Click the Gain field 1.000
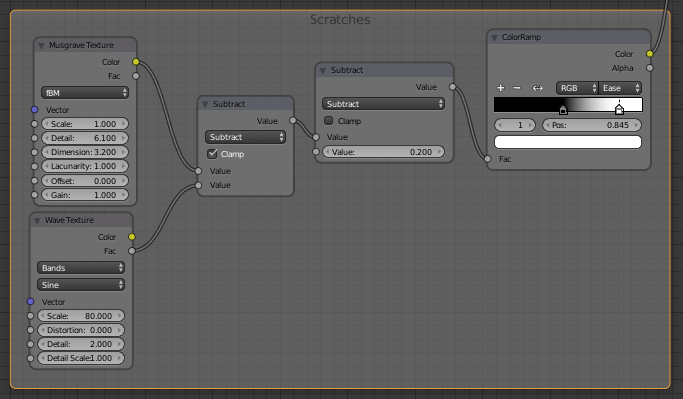The image size is (683, 399). click(85, 195)
